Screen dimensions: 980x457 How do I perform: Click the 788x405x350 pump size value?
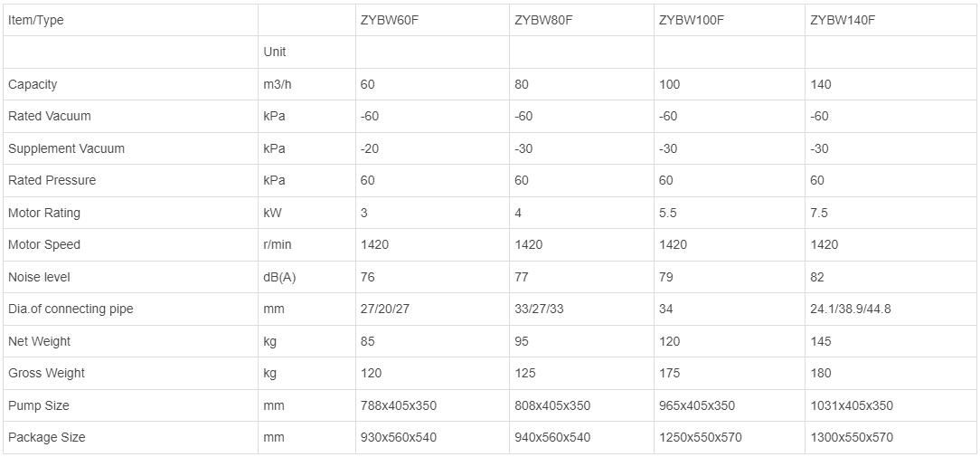tap(399, 405)
